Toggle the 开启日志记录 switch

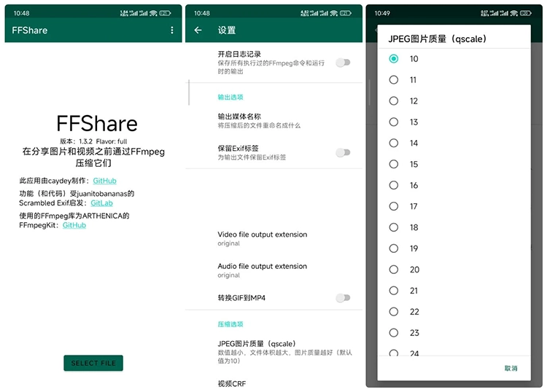tap(342, 63)
